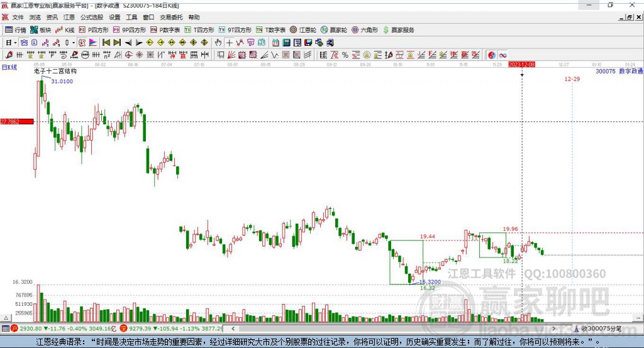Open 赢家服务 service with dollar icon
Viewport: 644px width, 348px height.
[398, 30]
